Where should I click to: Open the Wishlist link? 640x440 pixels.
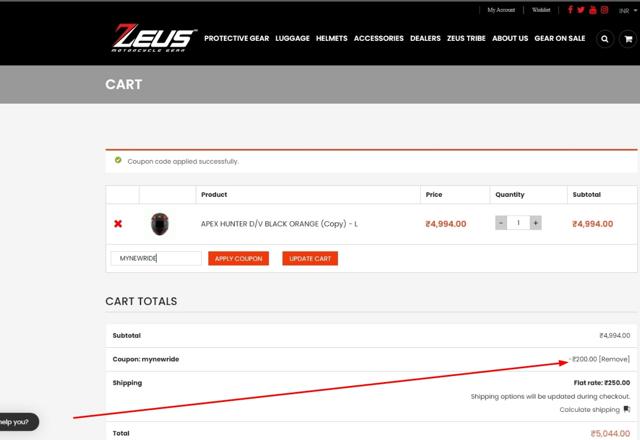pyautogui.click(x=541, y=10)
